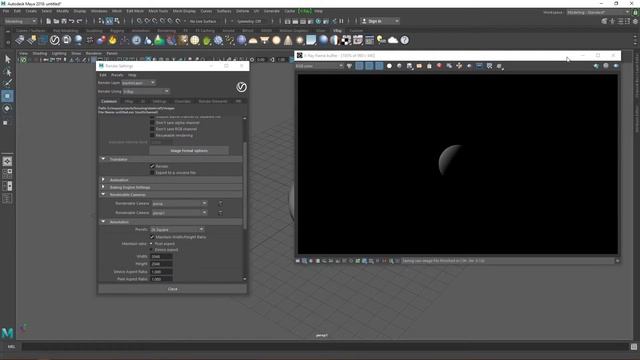
Task: Open the Modeling menu set dropdown
Action: pos(20,21)
